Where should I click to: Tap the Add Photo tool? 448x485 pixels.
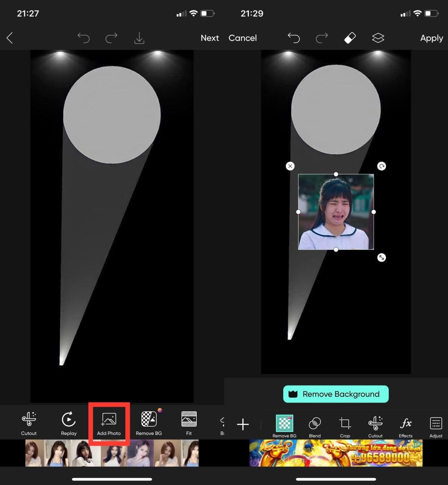[109, 423]
